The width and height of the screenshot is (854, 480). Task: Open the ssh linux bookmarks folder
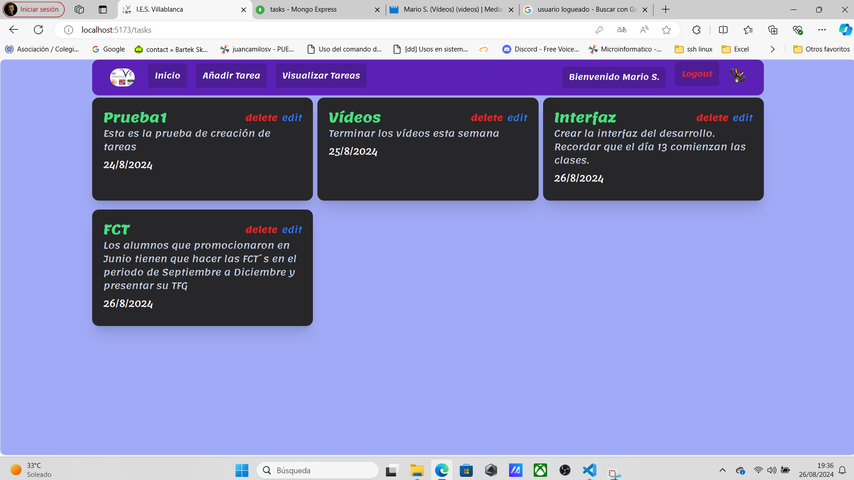point(693,49)
